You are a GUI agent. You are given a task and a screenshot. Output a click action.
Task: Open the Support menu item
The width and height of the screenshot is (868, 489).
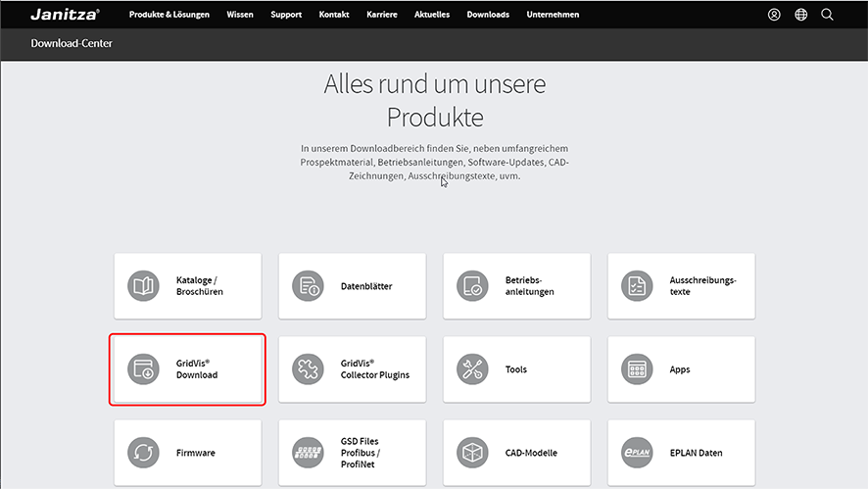pyautogui.click(x=286, y=15)
